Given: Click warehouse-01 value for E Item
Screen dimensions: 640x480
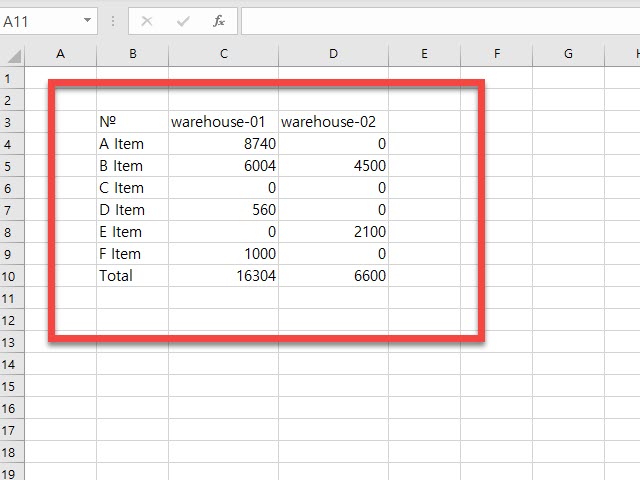Looking at the screenshot, I should pos(224,232).
